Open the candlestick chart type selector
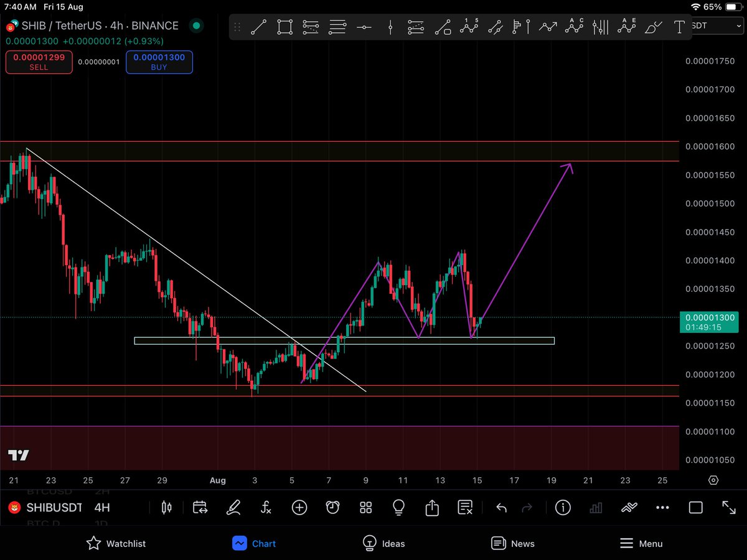 tap(166, 508)
